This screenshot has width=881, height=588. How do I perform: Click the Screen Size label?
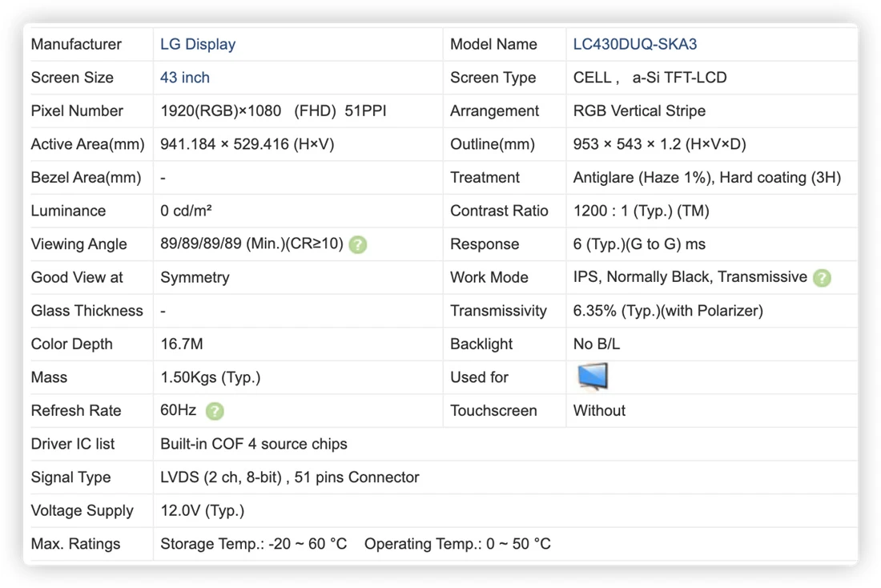click(x=72, y=78)
